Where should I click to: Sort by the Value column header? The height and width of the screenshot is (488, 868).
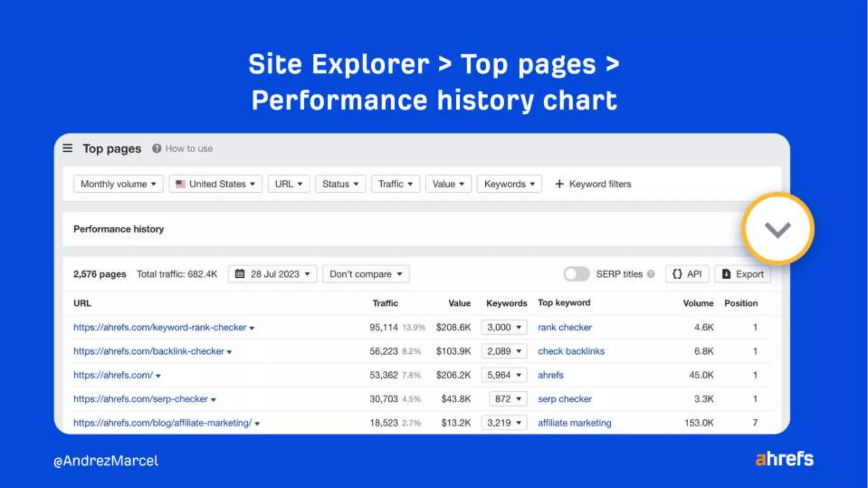(459, 303)
